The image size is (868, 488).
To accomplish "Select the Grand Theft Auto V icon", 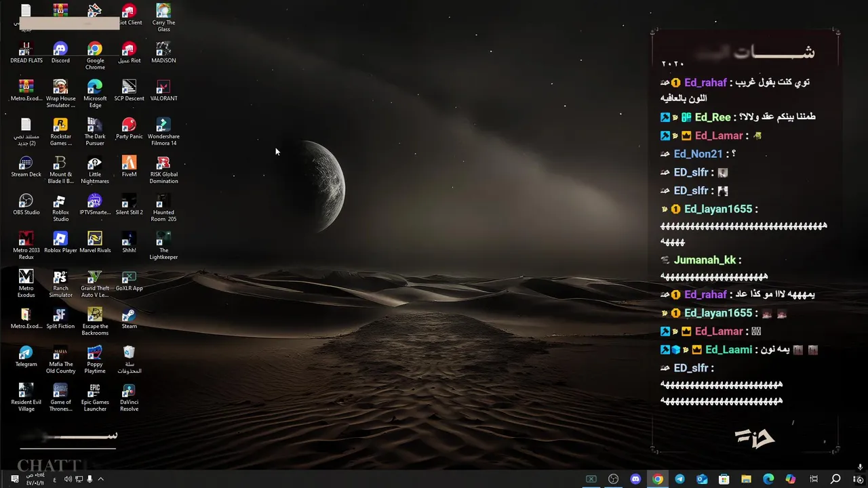I will coord(95,283).
